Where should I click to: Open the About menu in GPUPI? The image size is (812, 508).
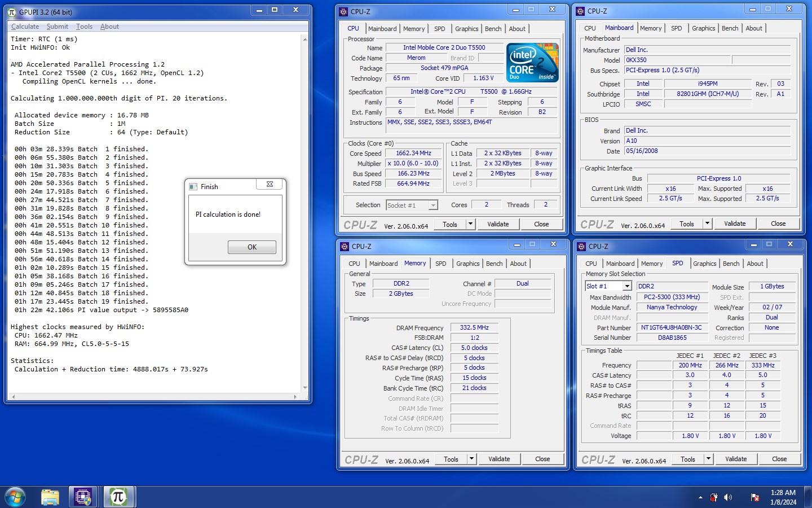point(109,27)
